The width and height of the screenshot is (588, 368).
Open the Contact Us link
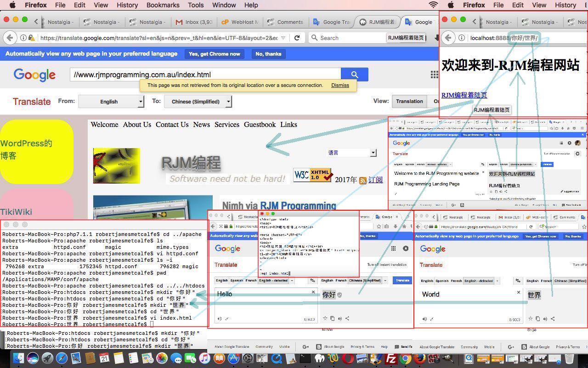tap(172, 124)
